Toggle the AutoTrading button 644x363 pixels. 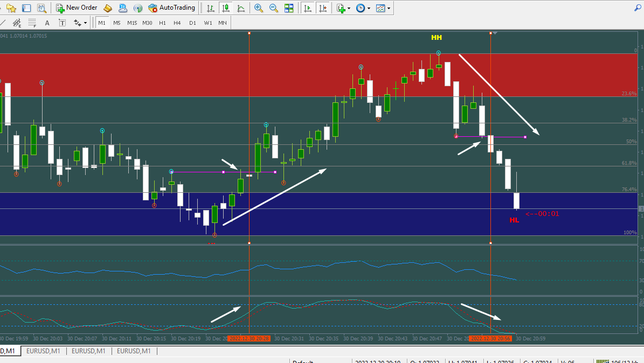pos(172,8)
